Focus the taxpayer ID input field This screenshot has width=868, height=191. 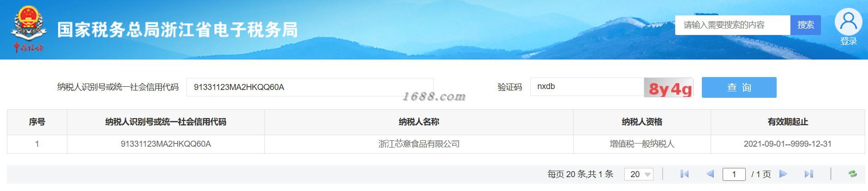pyautogui.click(x=310, y=87)
